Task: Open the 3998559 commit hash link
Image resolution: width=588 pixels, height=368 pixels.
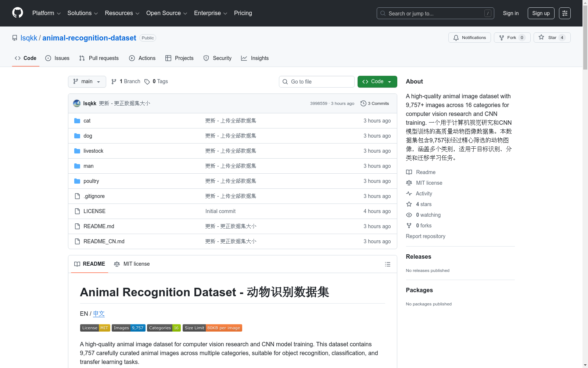Action: [x=319, y=103]
